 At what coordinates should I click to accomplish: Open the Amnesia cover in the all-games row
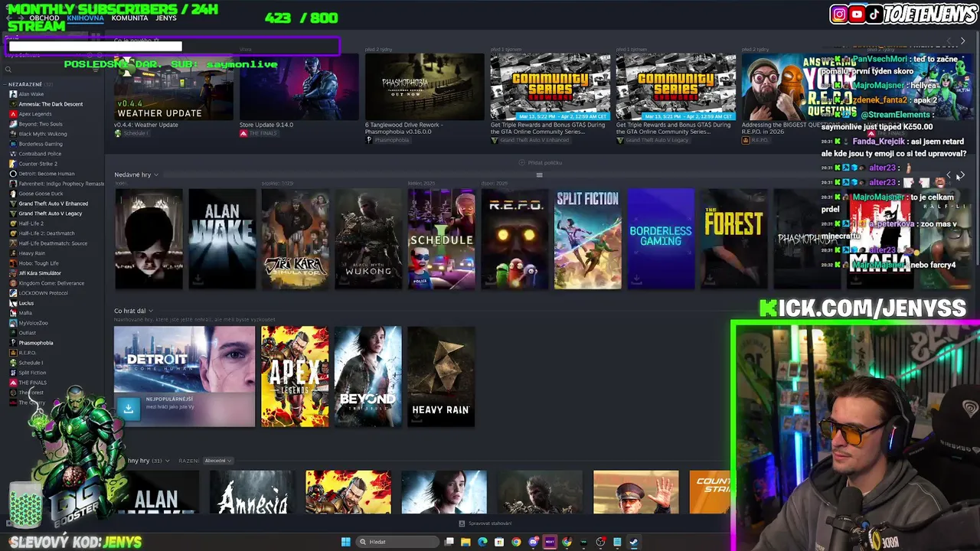click(252, 492)
